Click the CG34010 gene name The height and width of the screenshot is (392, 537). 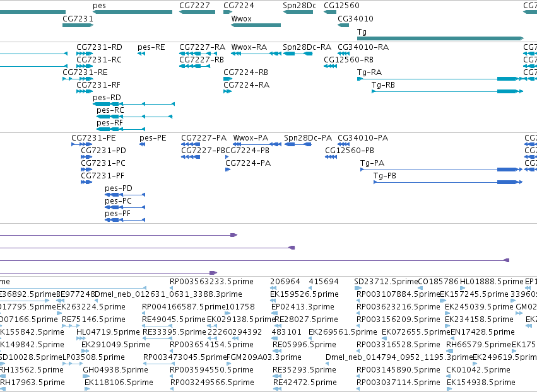pos(355,18)
